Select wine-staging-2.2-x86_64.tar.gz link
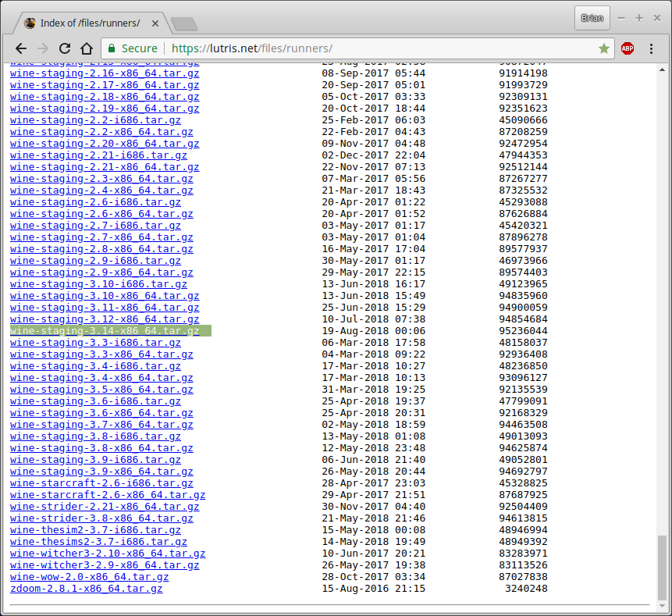The image size is (672, 616). [x=101, y=132]
